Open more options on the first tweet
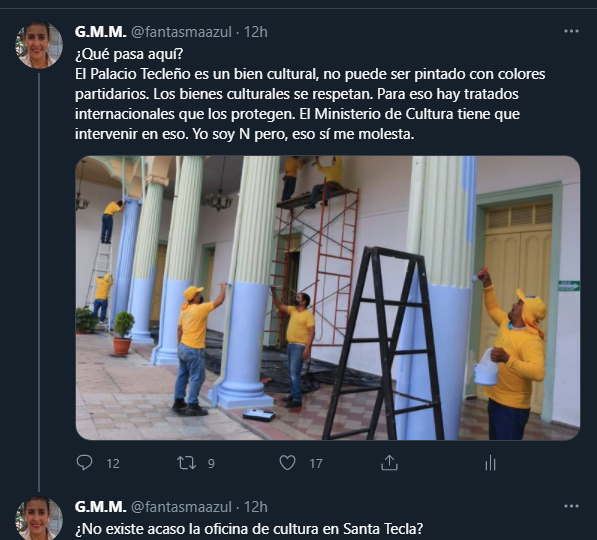Screen dimensions: 597x540 pyautogui.click(x=571, y=31)
